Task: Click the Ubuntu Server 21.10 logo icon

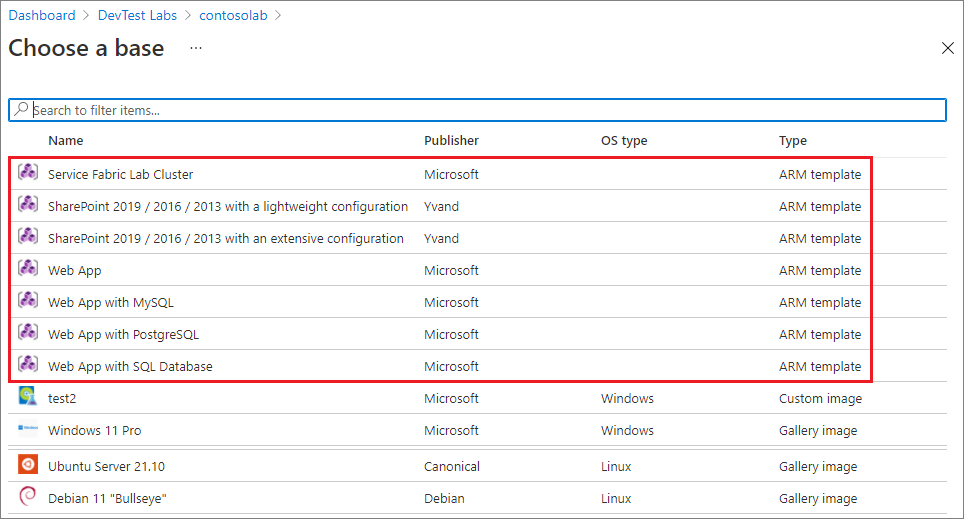Action: [28, 464]
